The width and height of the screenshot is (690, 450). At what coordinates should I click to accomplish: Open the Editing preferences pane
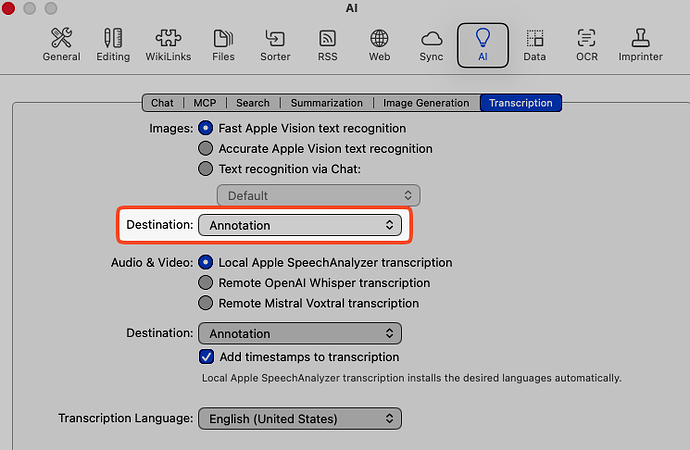click(113, 45)
